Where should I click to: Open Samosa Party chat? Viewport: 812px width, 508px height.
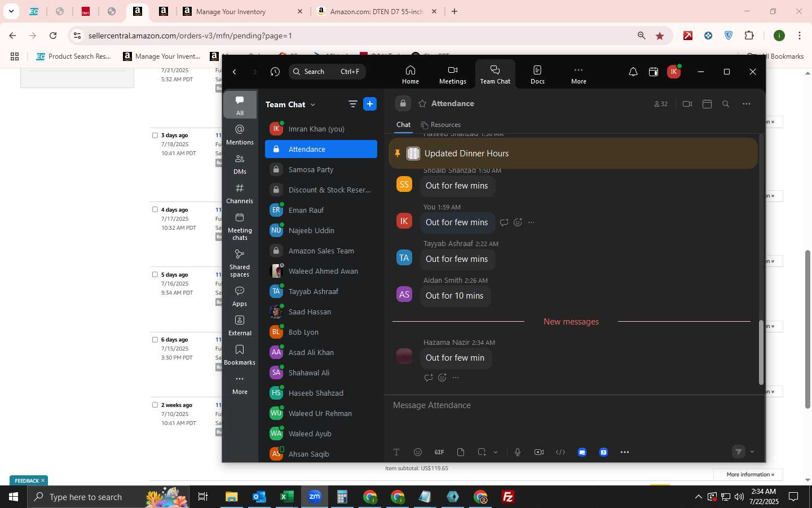tap(321, 169)
